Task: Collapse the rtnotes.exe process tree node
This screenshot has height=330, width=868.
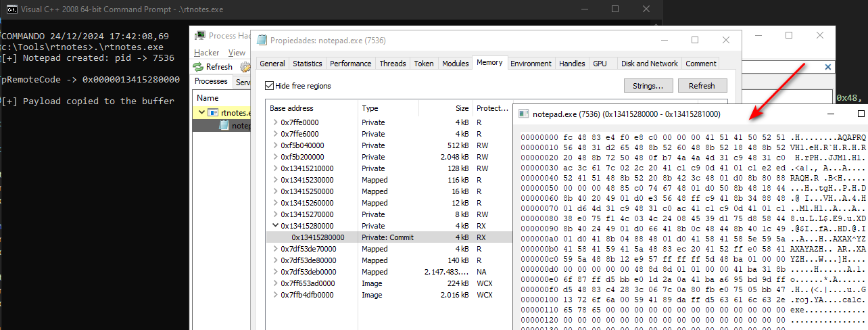Action: point(201,113)
